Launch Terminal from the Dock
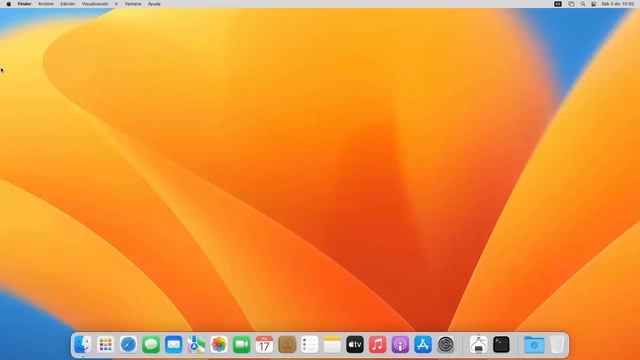The image size is (640, 360). tap(501, 345)
